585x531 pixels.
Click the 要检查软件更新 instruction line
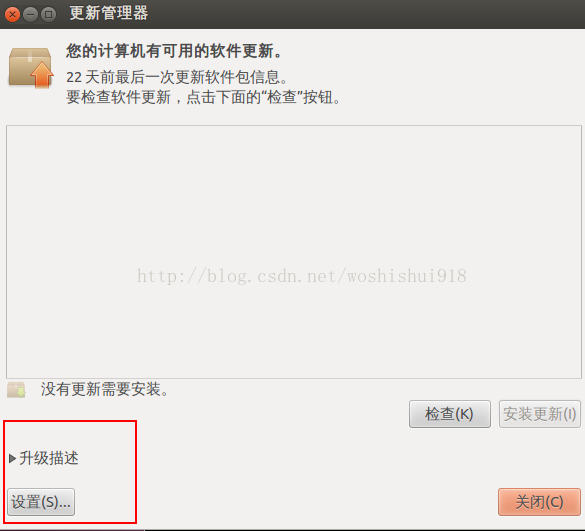tap(204, 97)
